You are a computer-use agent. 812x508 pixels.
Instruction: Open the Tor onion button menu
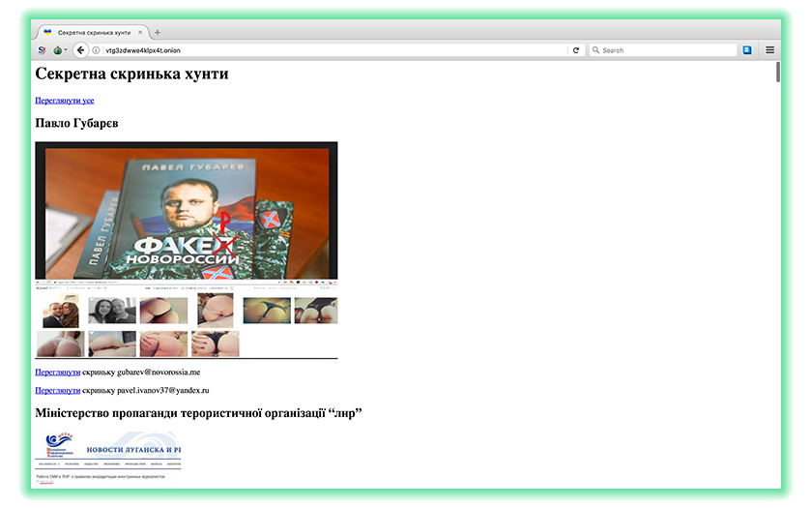coord(58,50)
